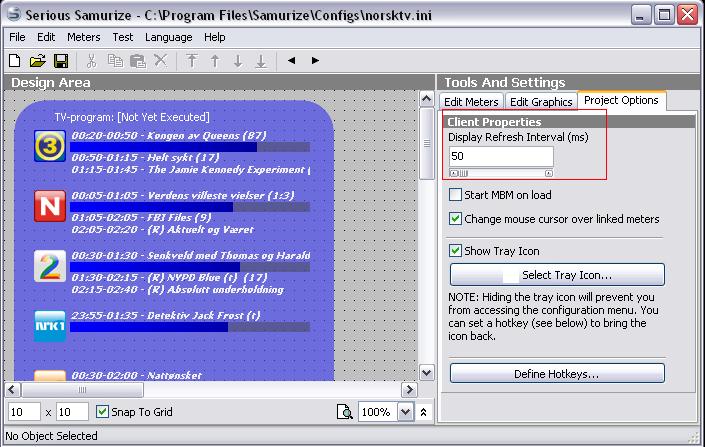Open the zoom 100% dropdown
This screenshot has height=447, width=705.
[405, 412]
